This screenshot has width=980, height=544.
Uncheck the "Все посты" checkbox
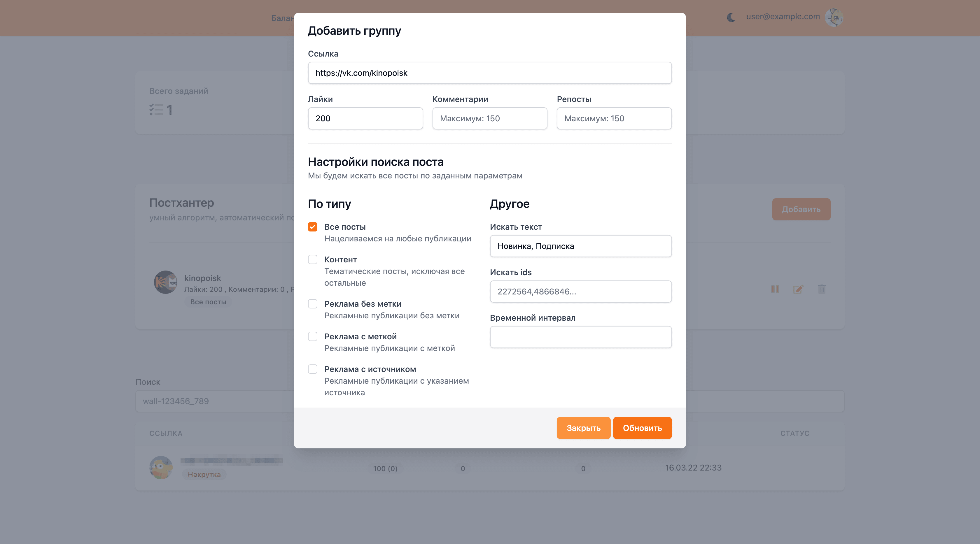pos(312,227)
